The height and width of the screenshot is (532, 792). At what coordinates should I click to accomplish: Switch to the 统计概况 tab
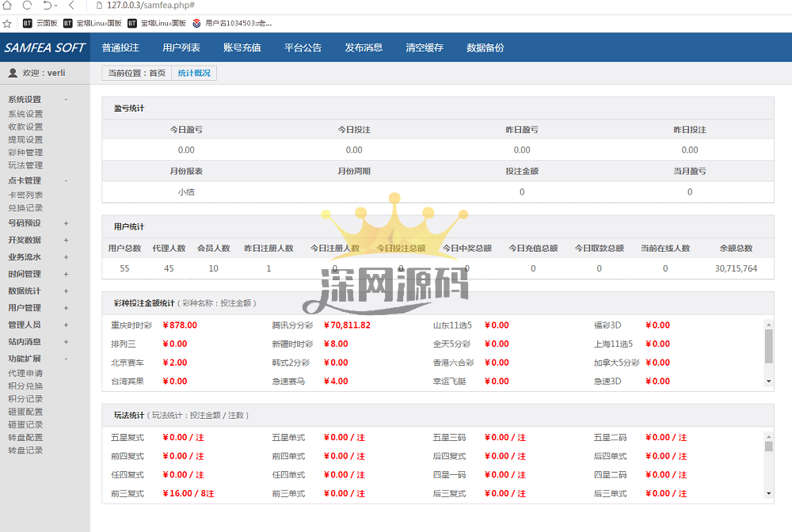point(194,73)
